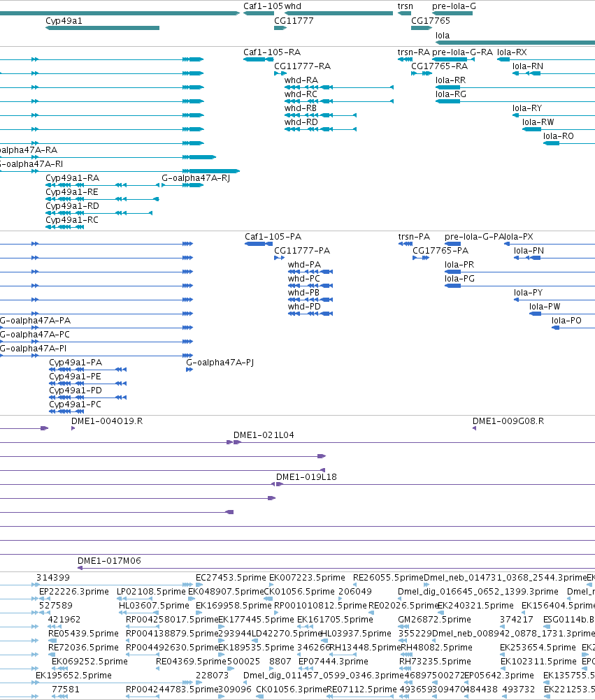Select transcript lola-RR
The image size is (595, 700).
515,87
